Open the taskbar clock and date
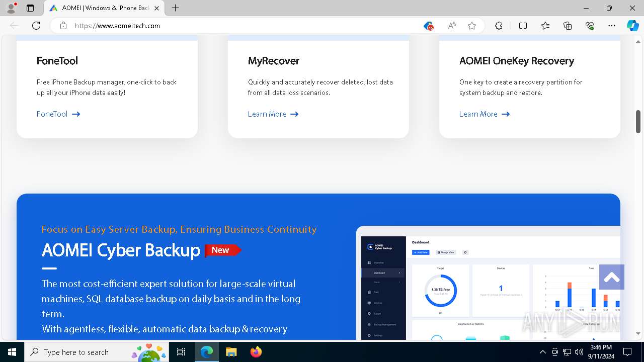This screenshot has width=644, height=362. (601, 352)
